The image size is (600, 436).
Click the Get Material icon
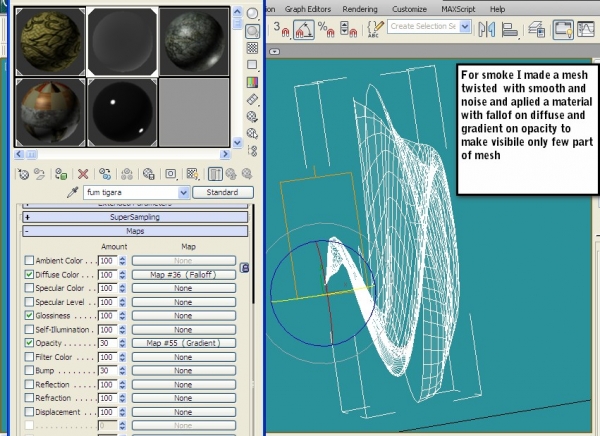pos(23,174)
